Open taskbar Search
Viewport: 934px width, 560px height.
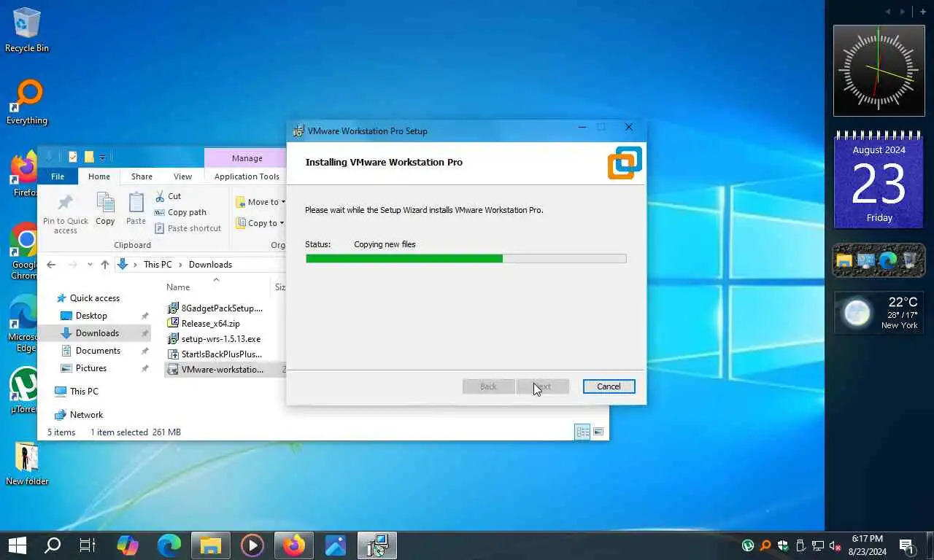coord(53,545)
